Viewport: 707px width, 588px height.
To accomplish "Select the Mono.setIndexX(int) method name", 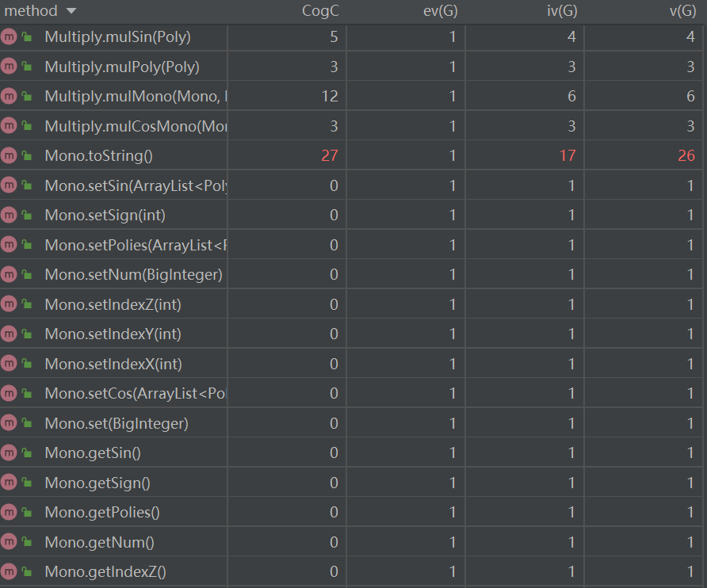I will tap(113, 364).
